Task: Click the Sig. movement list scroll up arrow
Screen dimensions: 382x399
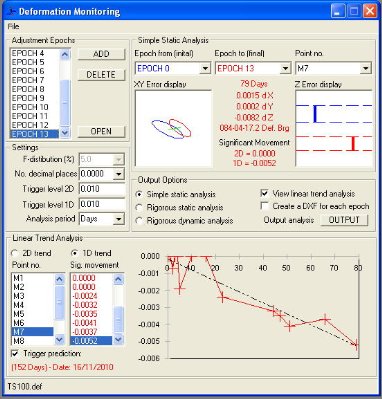Action: coord(119,278)
